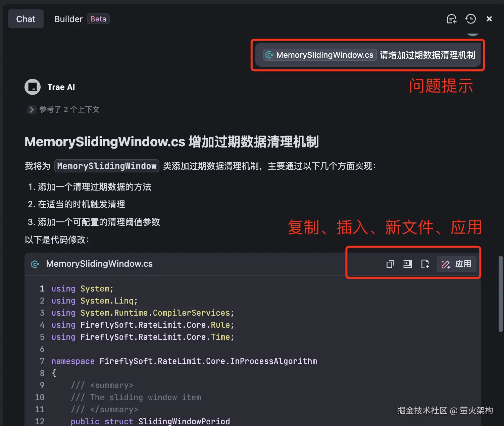Click the prompt text 请增加过期数据清理机制
This screenshot has width=504, height=426.
427,55
